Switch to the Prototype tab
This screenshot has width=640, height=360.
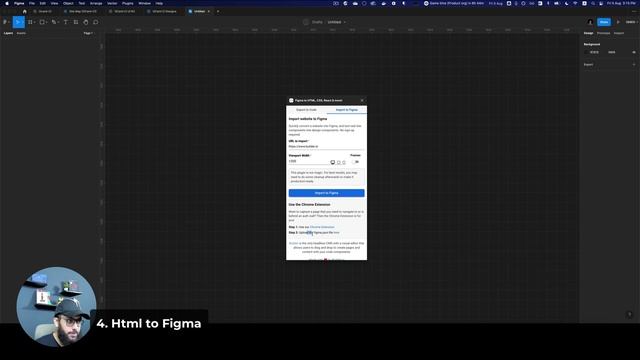[x=603, y=33]
